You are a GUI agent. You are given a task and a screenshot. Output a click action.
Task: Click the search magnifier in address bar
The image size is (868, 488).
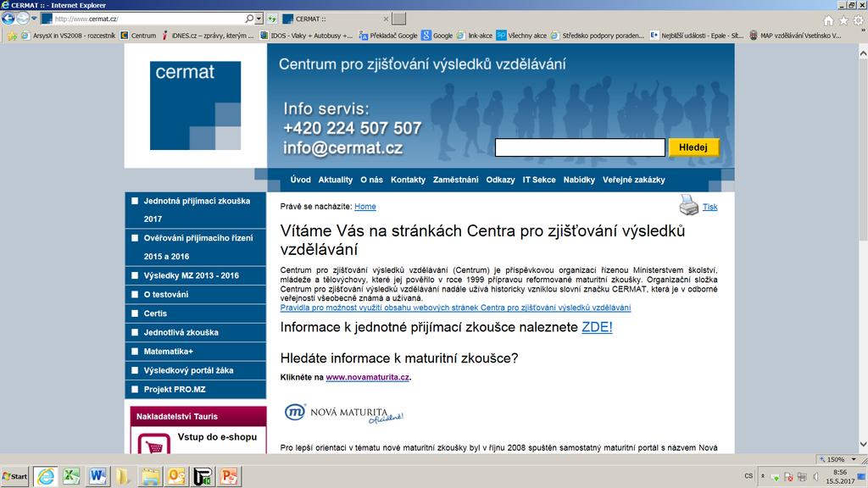[x=249, y=19]
